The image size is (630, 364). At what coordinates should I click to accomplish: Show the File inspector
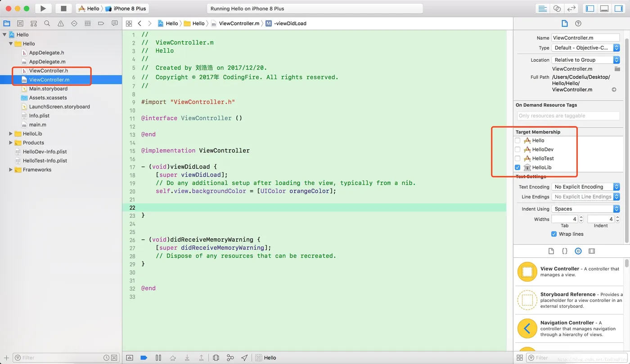[564, 23]
